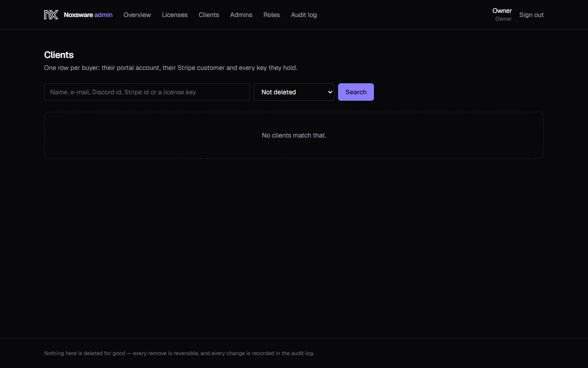Open the Admins page
This screenshot has height=368, width=588.
point(241,15)
